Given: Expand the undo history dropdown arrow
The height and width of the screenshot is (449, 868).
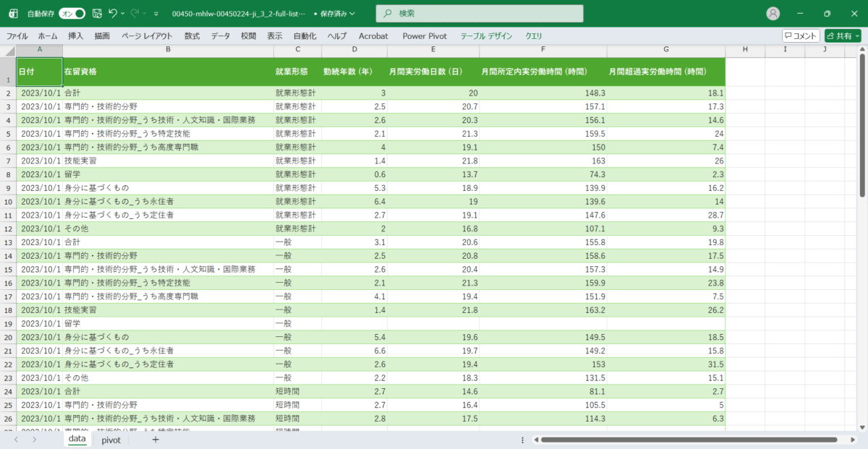Looking at the screenshot, I should [x=123, y=13].
